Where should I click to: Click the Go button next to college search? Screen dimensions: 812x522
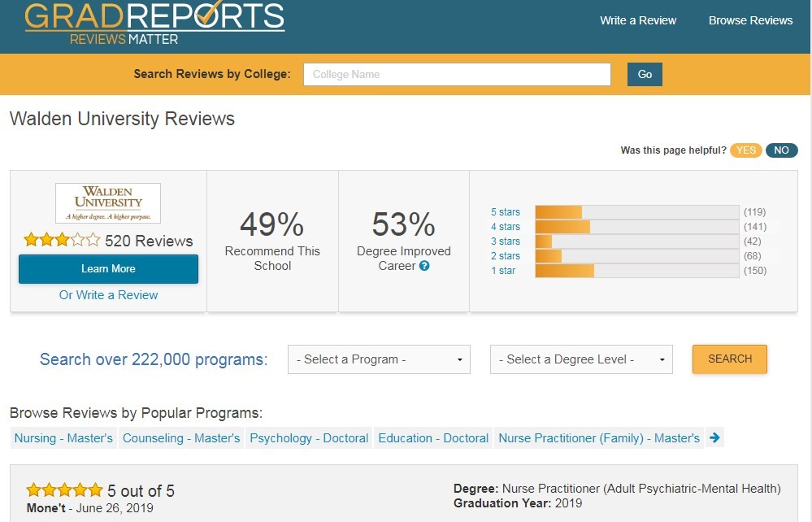645,74
